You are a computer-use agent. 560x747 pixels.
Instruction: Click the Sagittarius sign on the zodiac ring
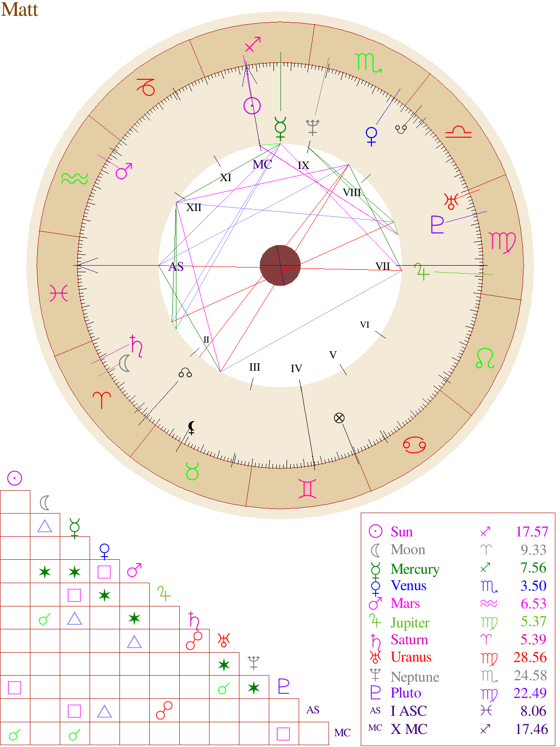pyautogui.click(x=252, y=44)
